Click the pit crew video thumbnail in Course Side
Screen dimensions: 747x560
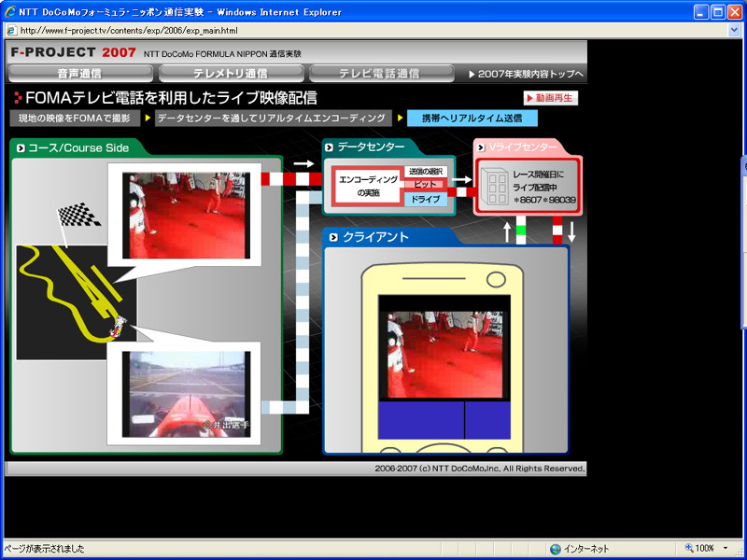[x=186, y=216]
